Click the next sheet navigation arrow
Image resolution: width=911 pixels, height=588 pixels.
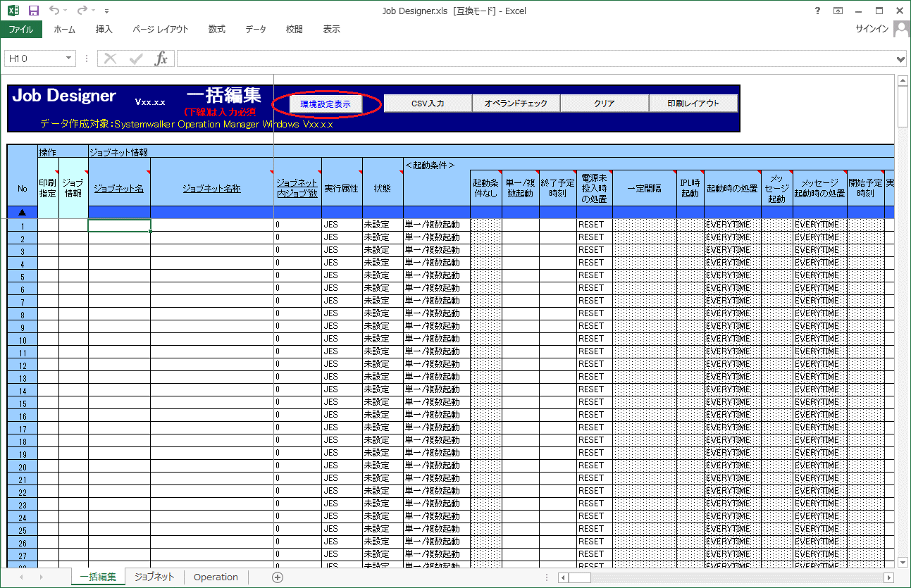click(42, 577)
